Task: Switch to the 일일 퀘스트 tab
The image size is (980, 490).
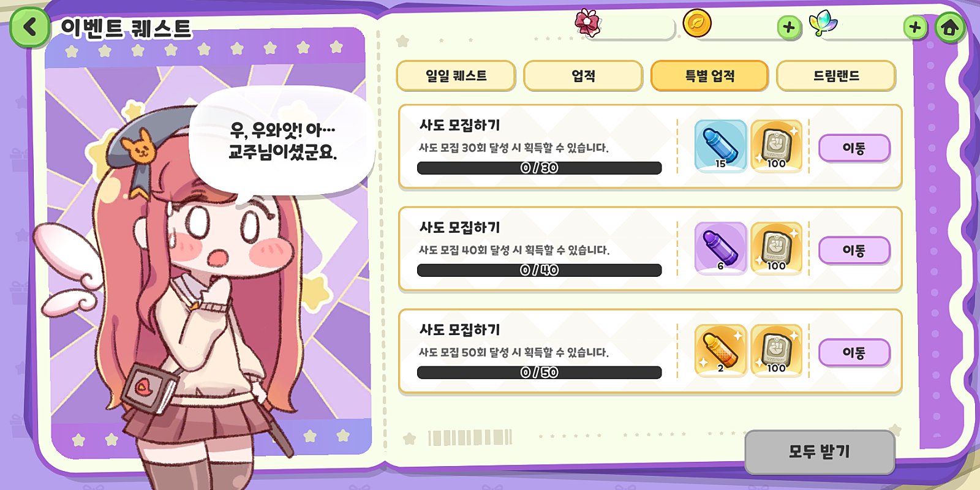Action: pos(456,76)
